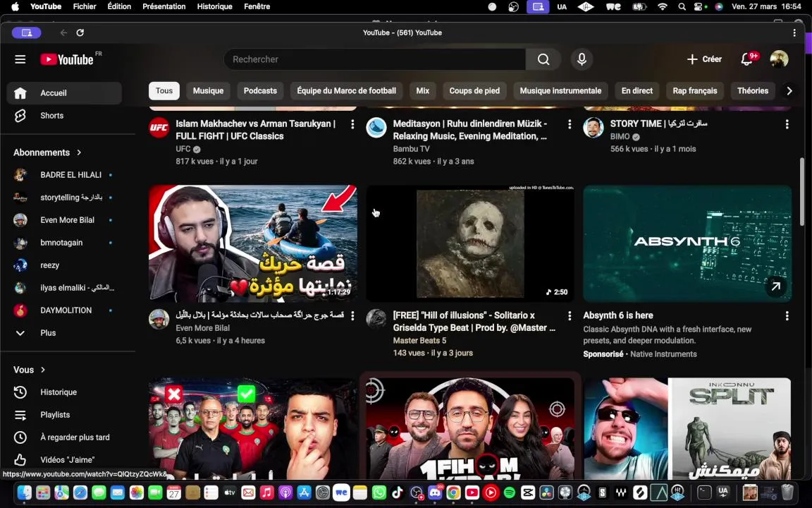Open À regarder plus tard
The height and width of the screenshot is (508, 812).
[64, 437]
